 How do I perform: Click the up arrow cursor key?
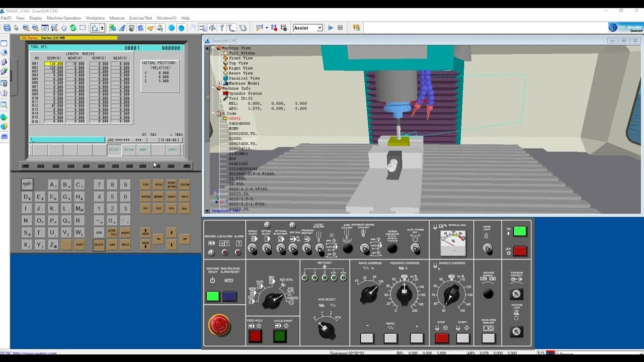(x=172, y=232)
